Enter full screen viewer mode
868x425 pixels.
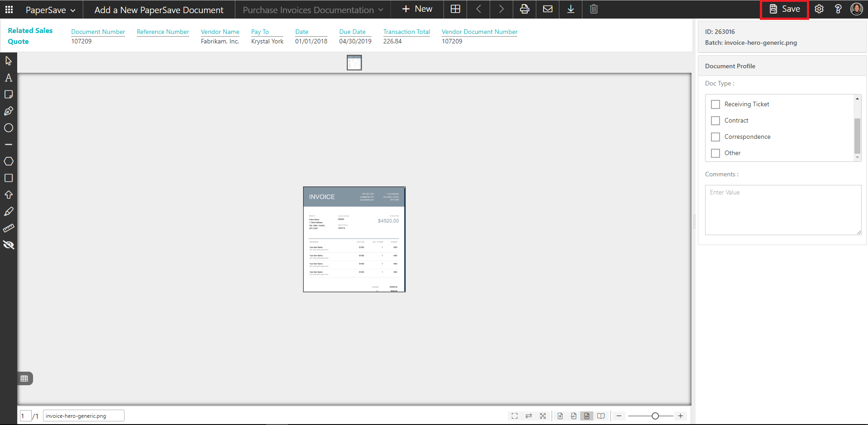(515, 416)
